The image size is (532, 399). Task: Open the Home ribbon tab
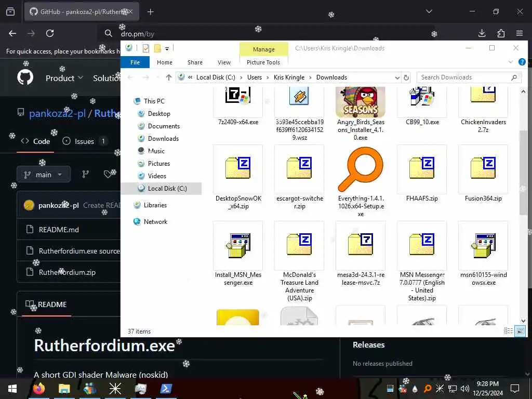click(165, 62)
